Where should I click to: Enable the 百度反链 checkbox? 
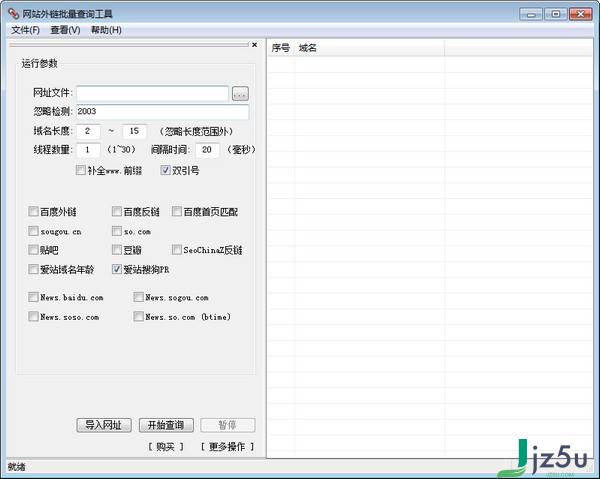click(117, 212)
